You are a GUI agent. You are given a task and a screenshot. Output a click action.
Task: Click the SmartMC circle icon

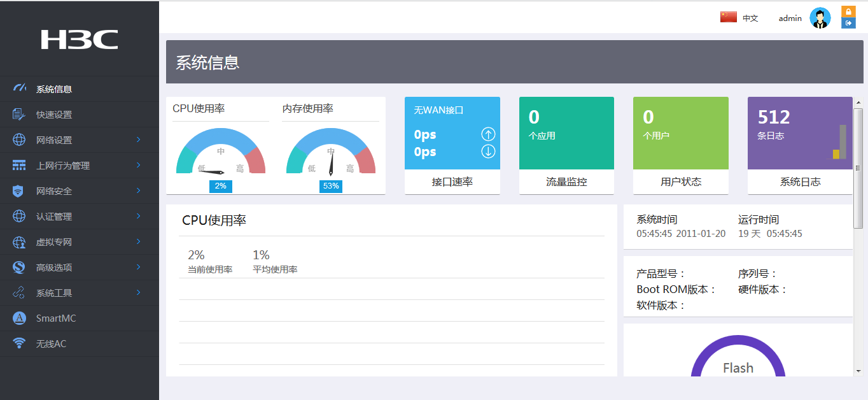click(x=19, y=318)
